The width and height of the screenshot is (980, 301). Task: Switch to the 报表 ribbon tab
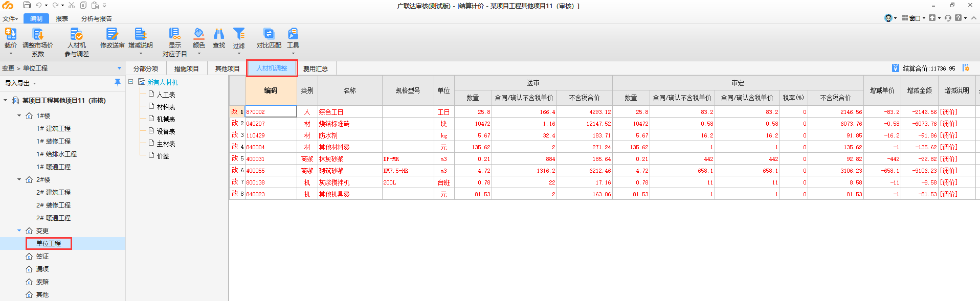click(x=62, y=18)
